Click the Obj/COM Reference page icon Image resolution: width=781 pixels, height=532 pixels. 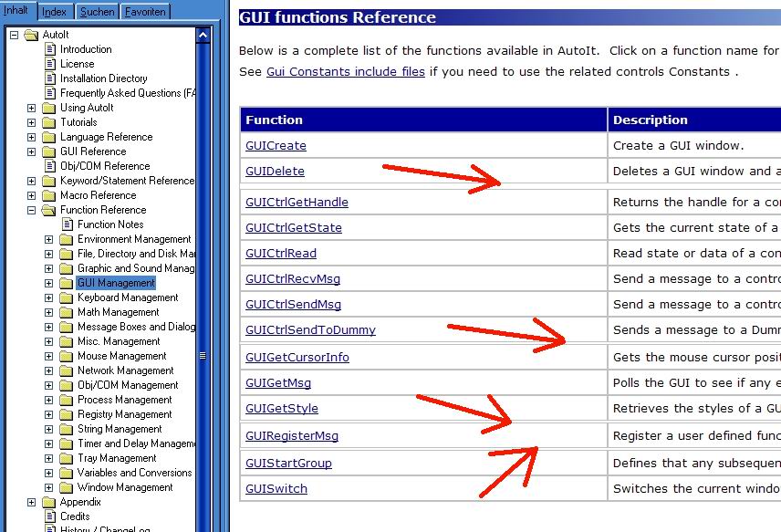click(x=50, y=165)
